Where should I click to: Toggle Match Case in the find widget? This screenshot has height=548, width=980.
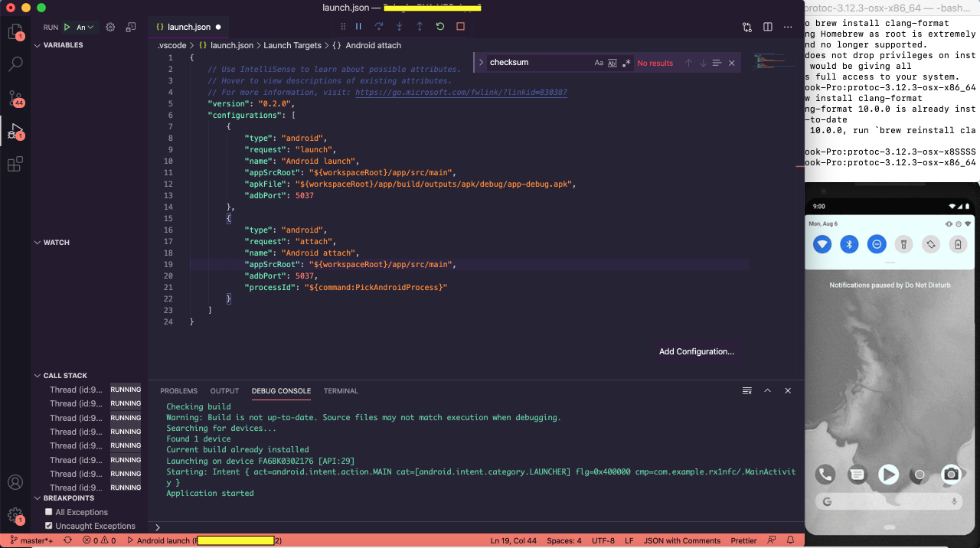(x=599, y=63)
